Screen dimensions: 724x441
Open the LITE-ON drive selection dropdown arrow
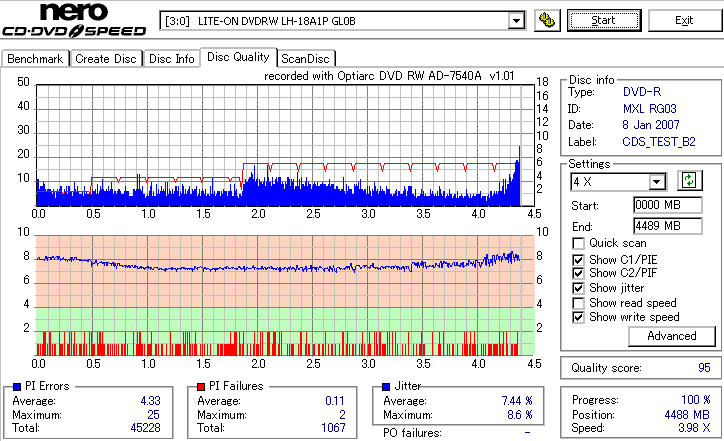(516, 21)
